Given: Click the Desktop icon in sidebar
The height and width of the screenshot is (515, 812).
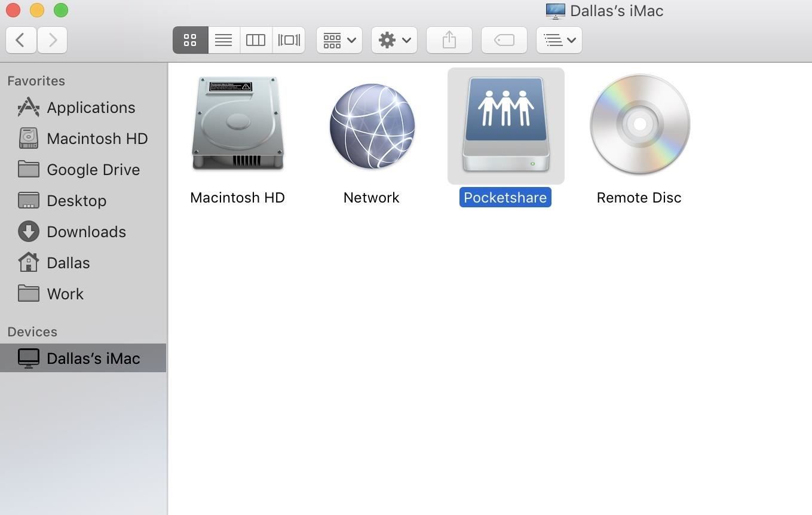Looking at the screenshot, I should click(x=28, y=201).
